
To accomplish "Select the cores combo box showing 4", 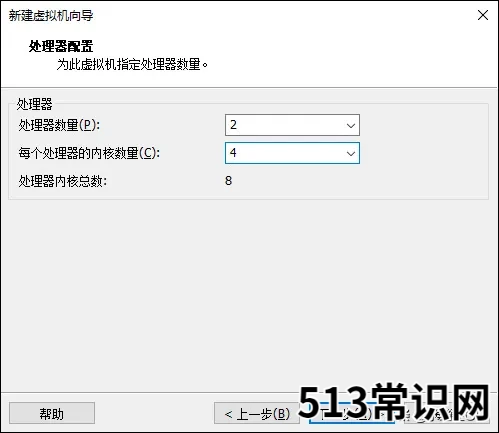I will (x=292, y=153).
